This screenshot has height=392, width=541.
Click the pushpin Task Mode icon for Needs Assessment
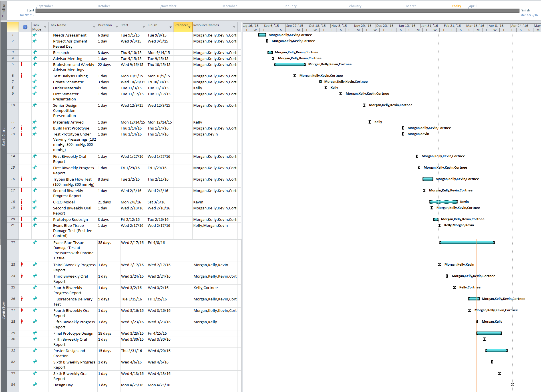35,35
